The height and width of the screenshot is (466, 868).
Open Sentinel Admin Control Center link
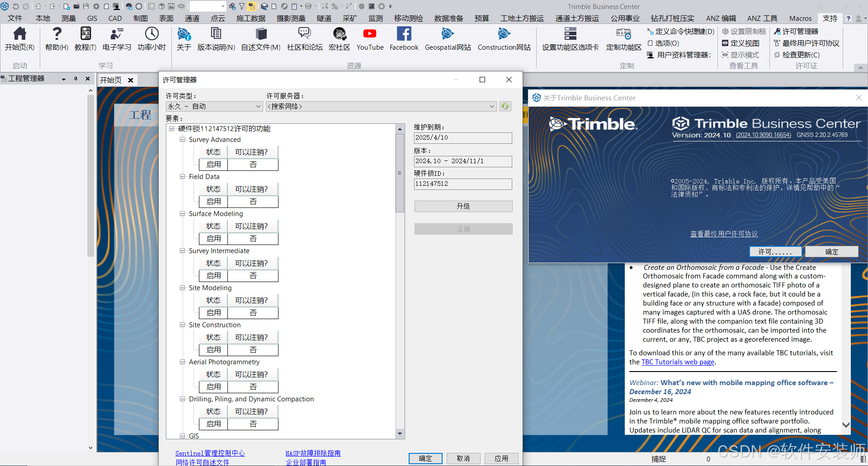(x=210, y=453)
